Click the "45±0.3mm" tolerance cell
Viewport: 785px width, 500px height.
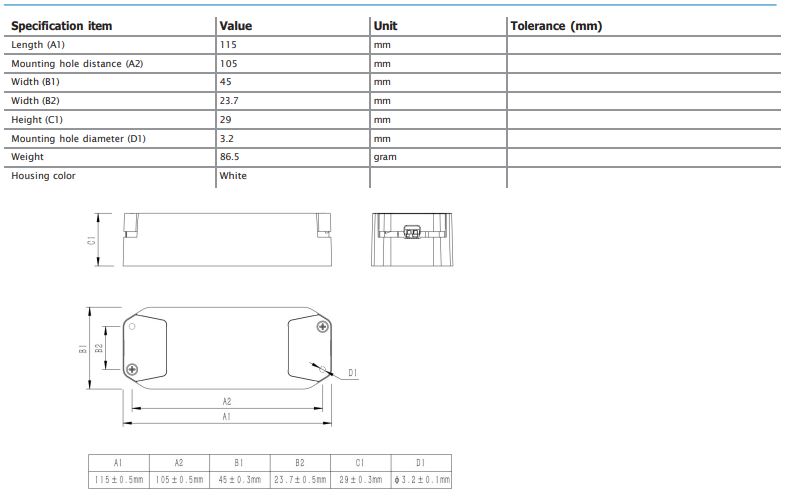click(x=240, y=479)
